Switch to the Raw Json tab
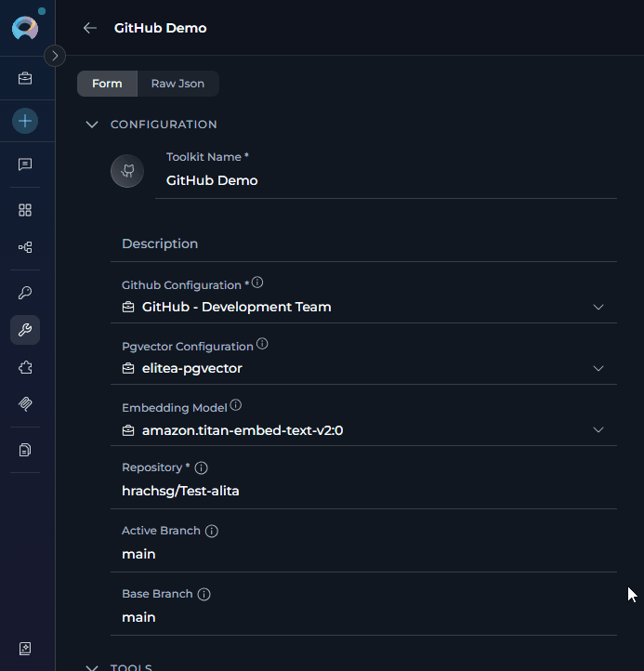This screenshot has width=644, height=671. click(x=177, y=84)
